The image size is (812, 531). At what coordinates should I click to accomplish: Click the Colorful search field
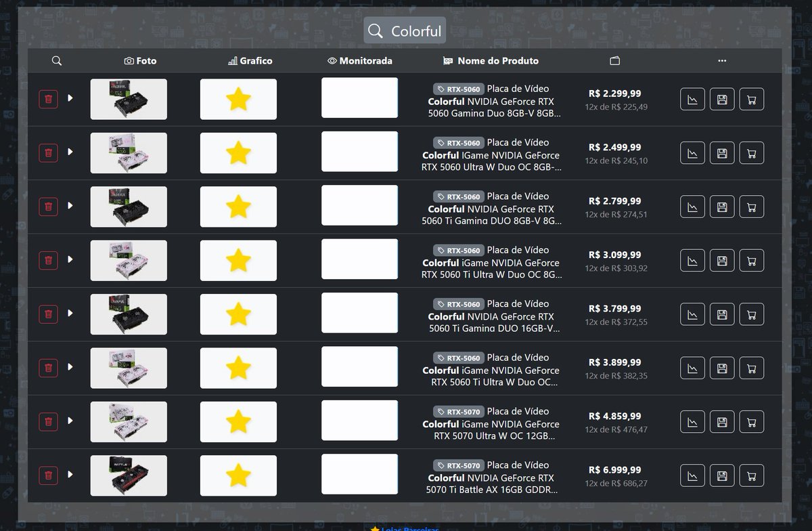[x=405, y=30]
